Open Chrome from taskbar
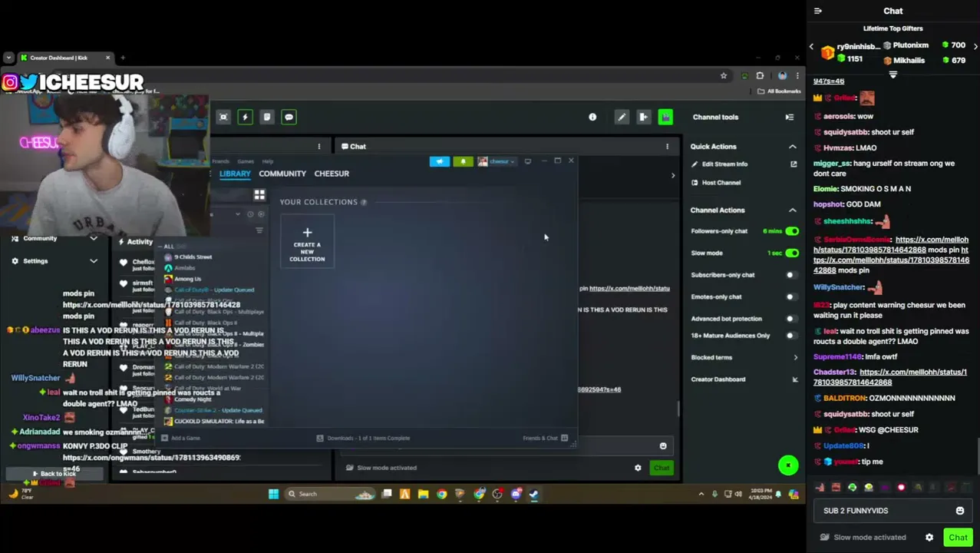This screenshot has width=980, height=553. click(x=441, y=494)
